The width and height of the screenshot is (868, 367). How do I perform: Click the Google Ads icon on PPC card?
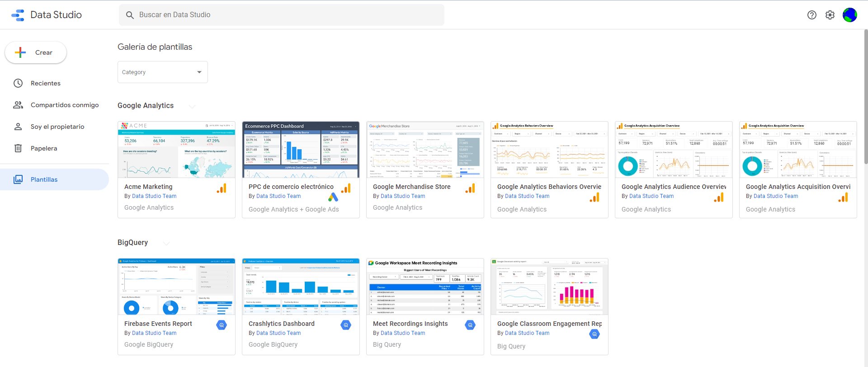pyautogui.click(x=333, y=198)
